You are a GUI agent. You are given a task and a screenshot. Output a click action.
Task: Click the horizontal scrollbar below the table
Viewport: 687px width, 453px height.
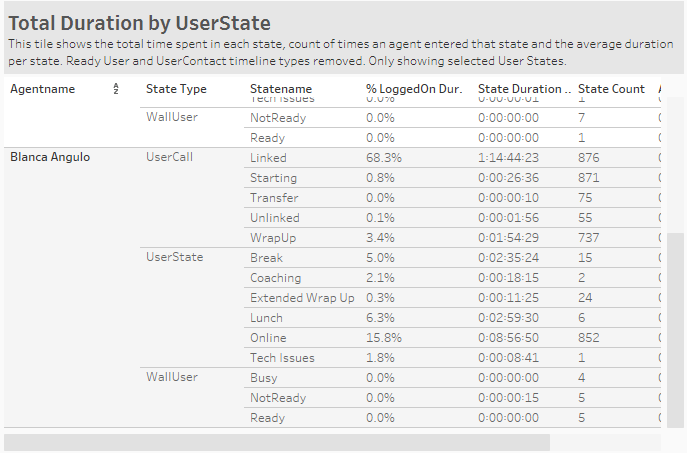click(x=277, y=441)
